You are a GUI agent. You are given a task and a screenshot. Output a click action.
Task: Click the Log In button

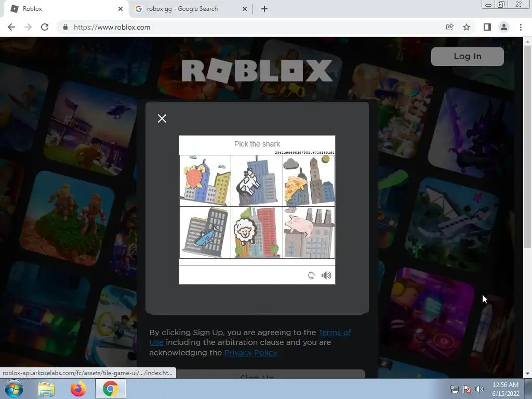(467, 56)
